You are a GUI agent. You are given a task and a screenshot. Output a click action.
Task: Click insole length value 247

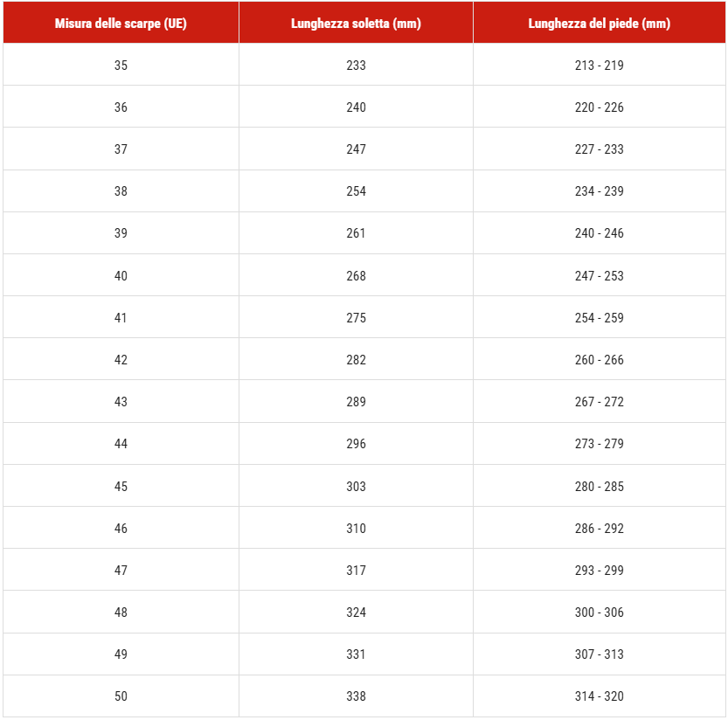point(356,149)
